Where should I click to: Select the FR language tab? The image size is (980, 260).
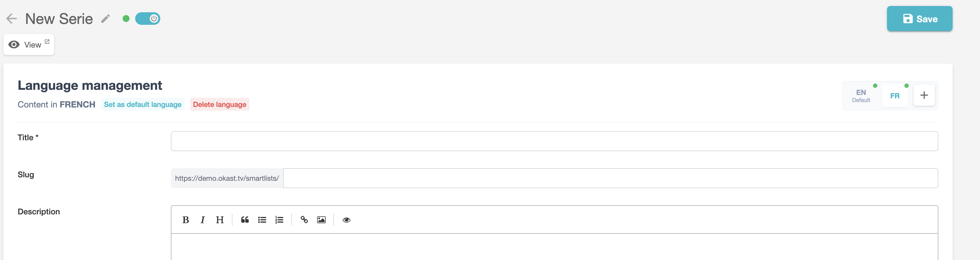click(x=894, y=96)
